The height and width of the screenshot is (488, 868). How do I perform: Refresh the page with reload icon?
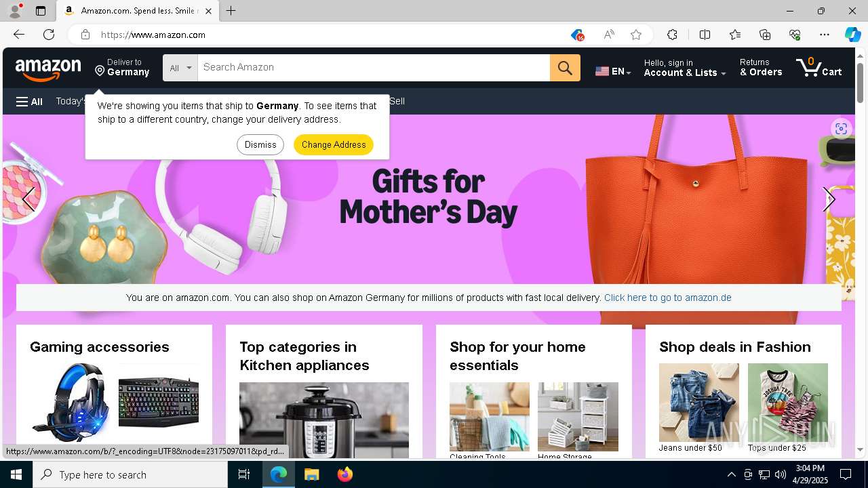[49, 35]
